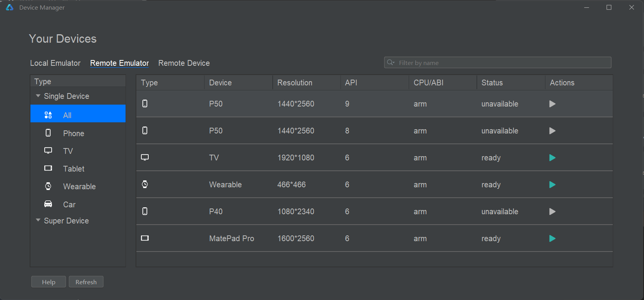Screen dimensions: 644x300
Task: Click the ready status in MatePad Pro row
Action: coord(491,238)
